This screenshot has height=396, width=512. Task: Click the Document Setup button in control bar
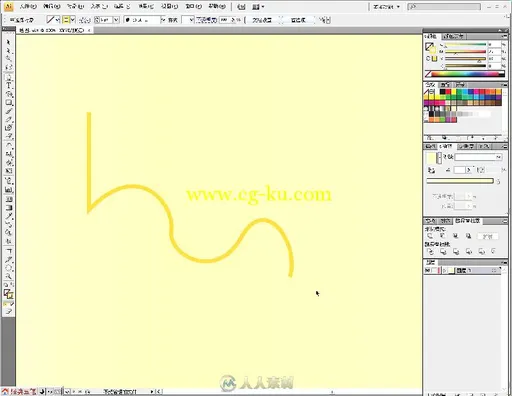[262, 20]
